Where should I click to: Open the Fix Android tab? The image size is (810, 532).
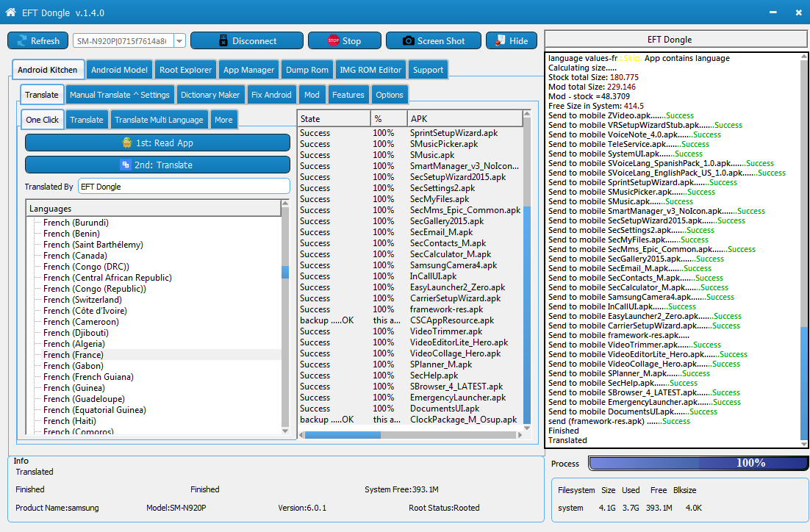(x=271, y=95)
